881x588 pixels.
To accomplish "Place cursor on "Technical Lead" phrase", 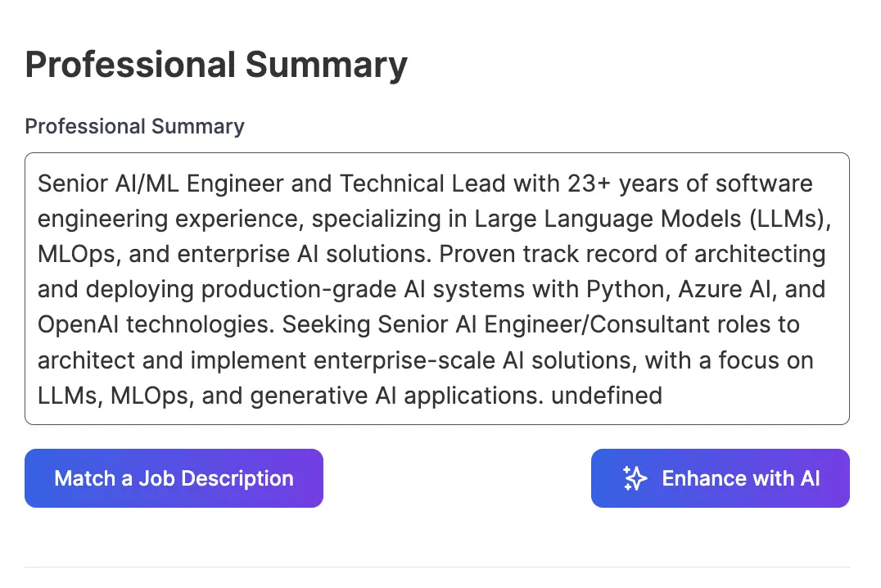I will coord(422,183).
